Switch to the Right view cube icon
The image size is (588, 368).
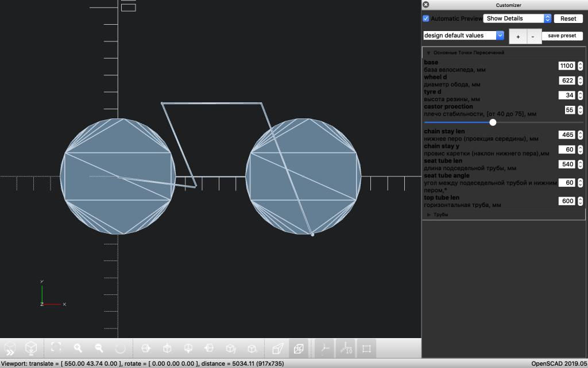[x=146, y=348]
